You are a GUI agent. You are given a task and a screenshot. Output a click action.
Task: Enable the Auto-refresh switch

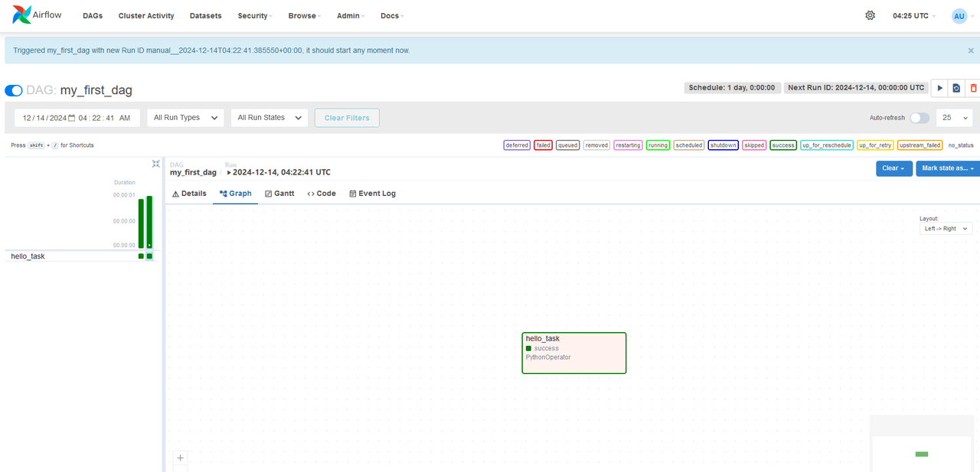coord(920,118)
